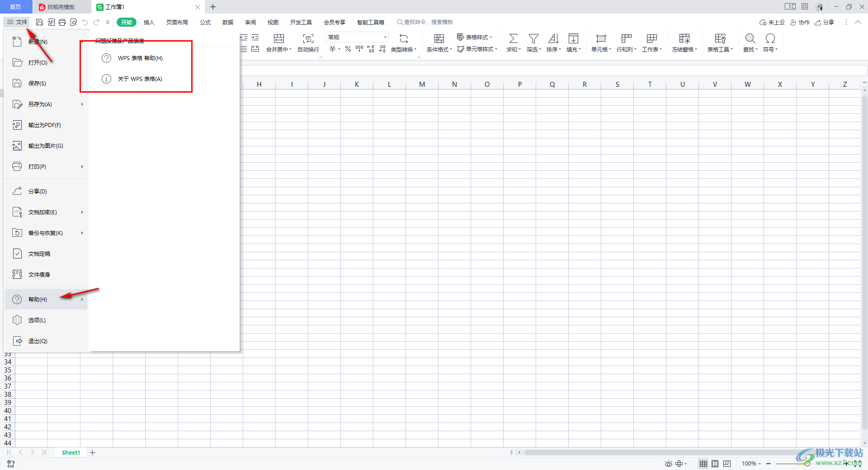This screenshot has width=868, height=470.
Task: Click the print icon in quick access toolbar
Action: click(x=62, y=22)
